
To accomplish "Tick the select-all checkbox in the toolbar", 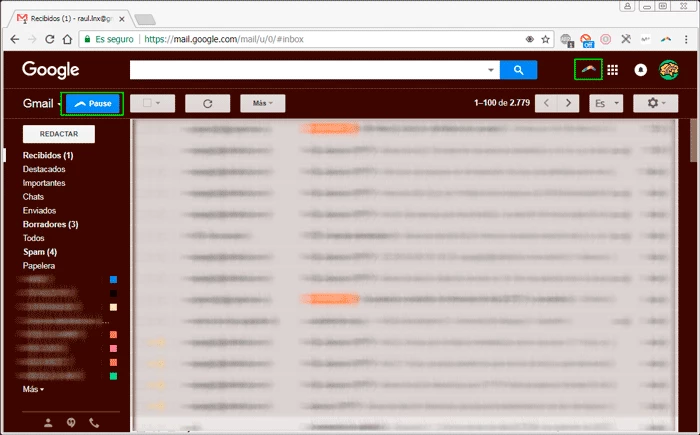I will click(x=147, y=103).
